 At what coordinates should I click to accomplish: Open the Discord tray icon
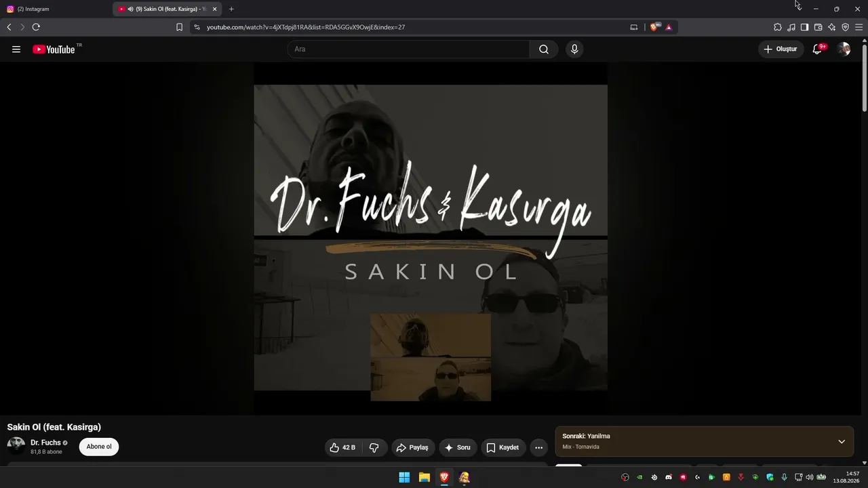669,477
